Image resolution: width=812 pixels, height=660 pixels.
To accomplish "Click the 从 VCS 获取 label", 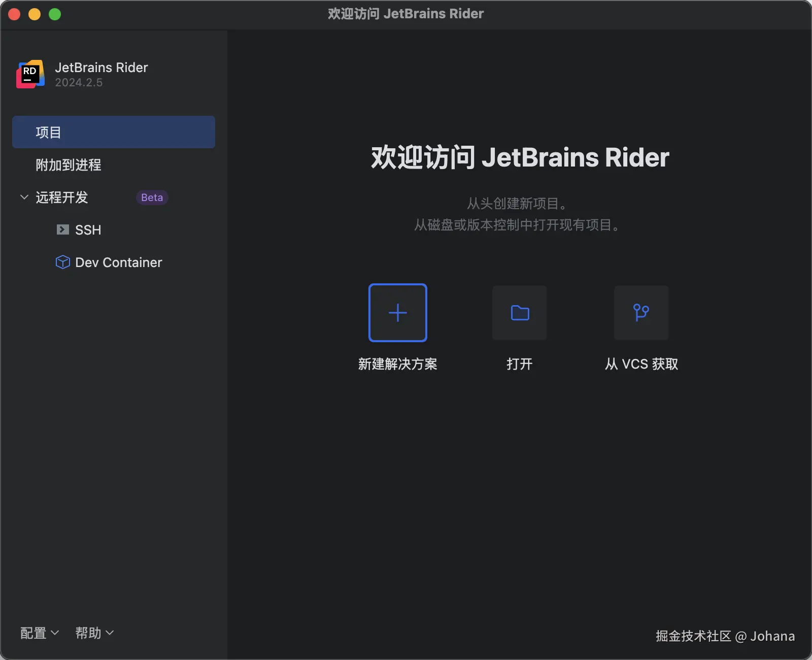I will [641, 364].
